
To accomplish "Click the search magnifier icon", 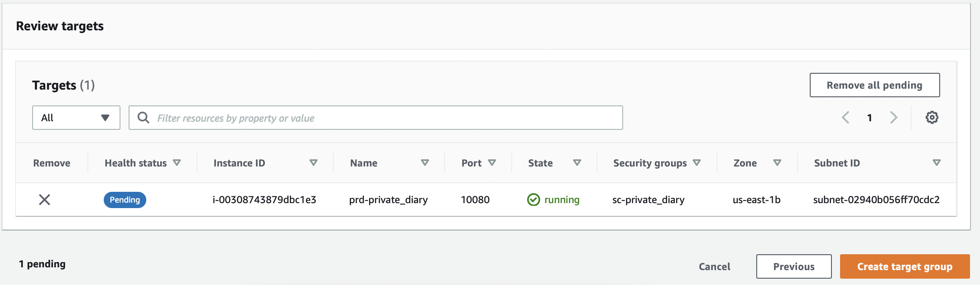I will coord(144,118).
